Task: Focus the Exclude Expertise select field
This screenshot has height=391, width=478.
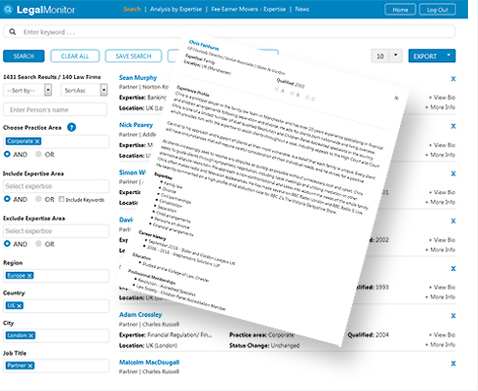Action: coord(56,231)
